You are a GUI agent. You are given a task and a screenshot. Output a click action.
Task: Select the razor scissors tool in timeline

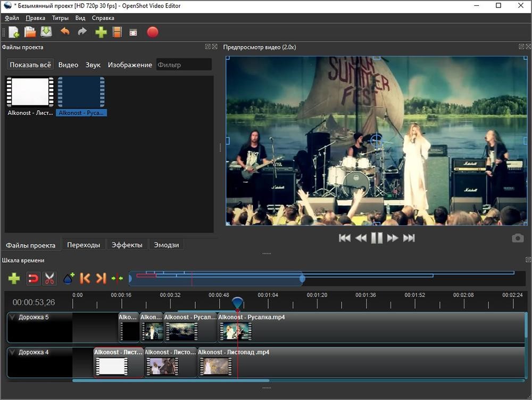click(x=49, y=278)
